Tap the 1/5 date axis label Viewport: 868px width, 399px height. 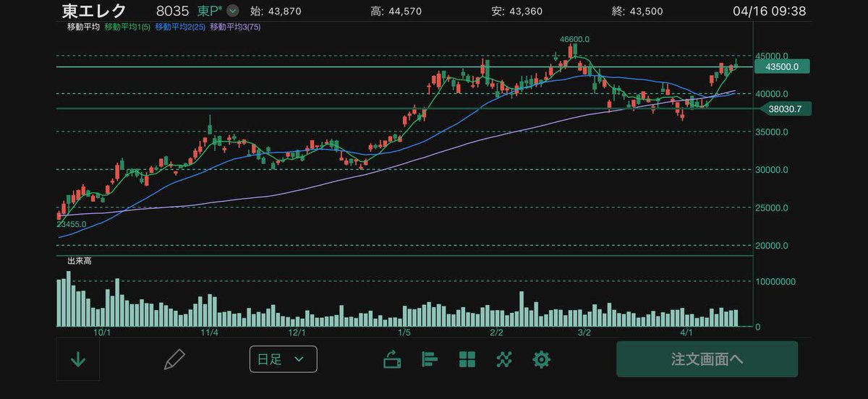click(x=404, y=332)
